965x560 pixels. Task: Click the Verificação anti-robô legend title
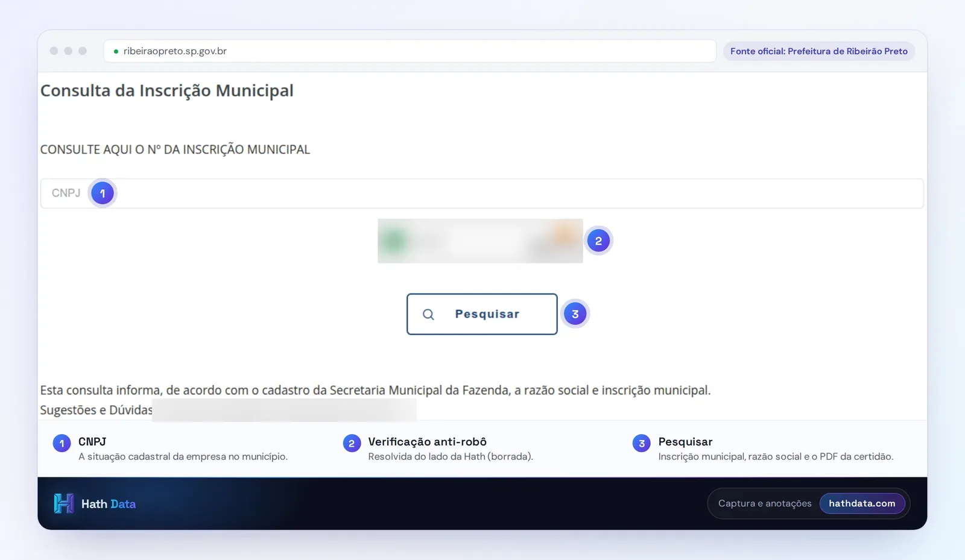click(x=427, y=442)
